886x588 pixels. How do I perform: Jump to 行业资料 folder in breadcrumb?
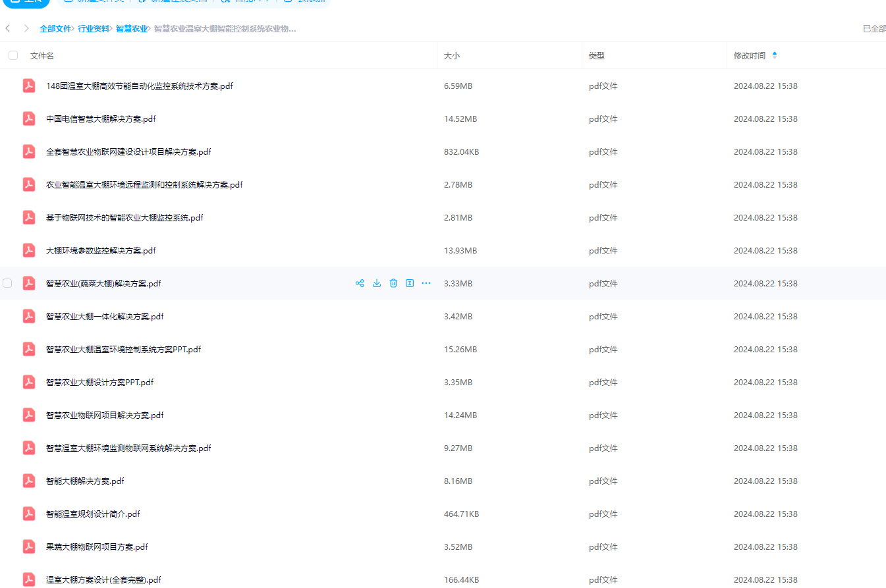(94, 29)
